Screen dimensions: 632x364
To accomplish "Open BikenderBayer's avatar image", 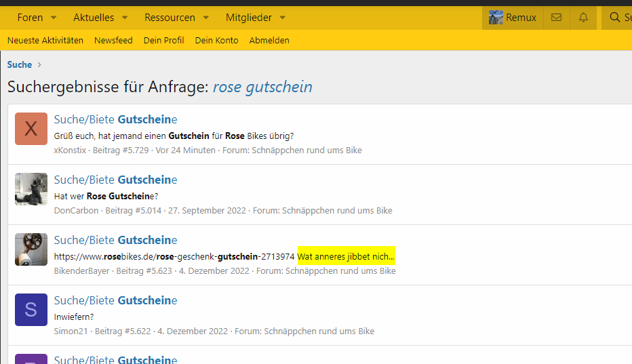I will click(x=31, y=249).
